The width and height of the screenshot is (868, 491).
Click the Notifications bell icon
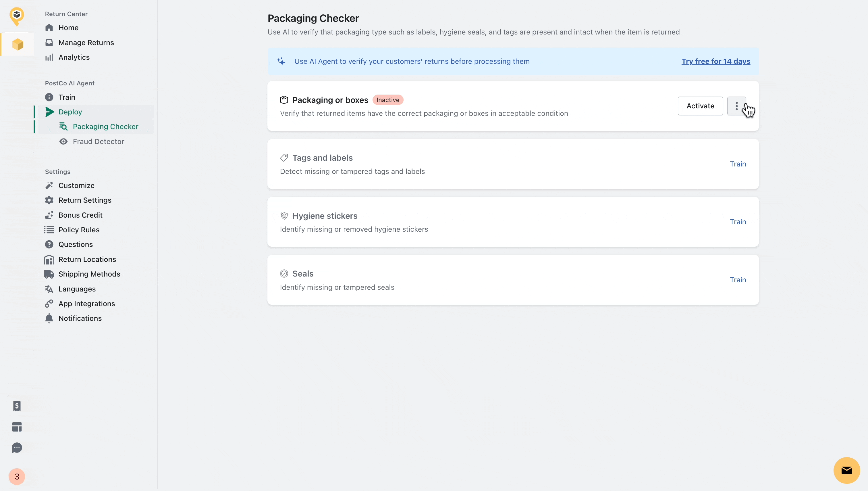click(x=49, y=318)
